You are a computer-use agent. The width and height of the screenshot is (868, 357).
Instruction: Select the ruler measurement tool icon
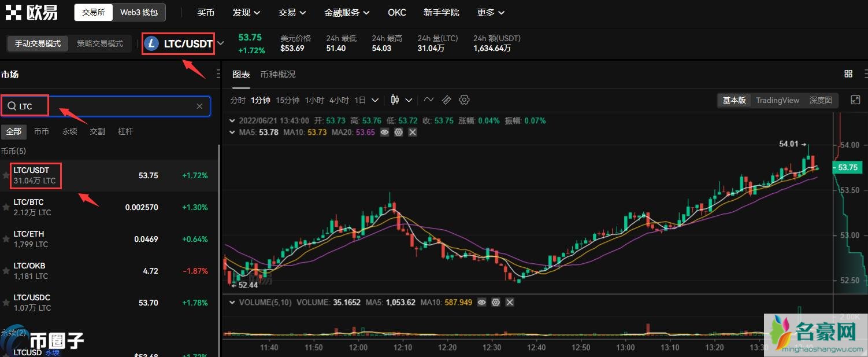[x=446, y=100]
